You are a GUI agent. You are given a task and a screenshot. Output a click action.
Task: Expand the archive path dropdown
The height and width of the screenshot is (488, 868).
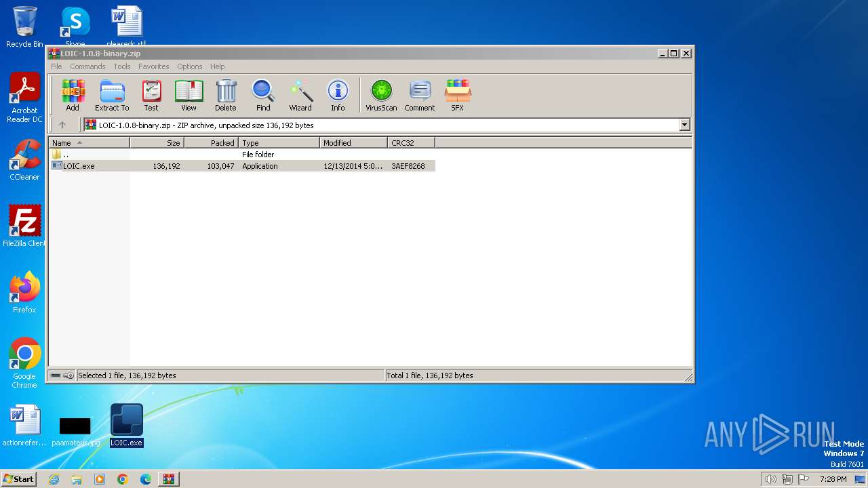click(x=684, y=125)
